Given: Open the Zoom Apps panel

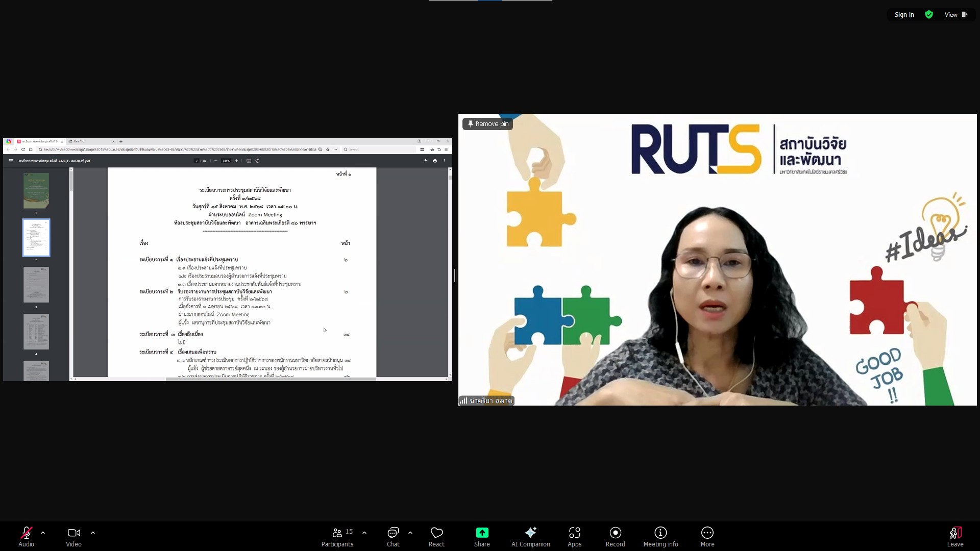Looking at the screenshot, I should click(x=574, y=536).
